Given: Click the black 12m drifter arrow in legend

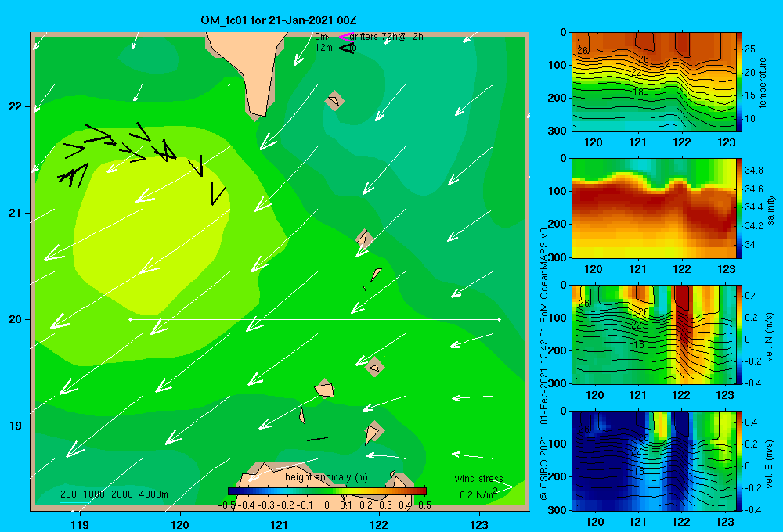Looking at the screenshot, I should [x=347, y=48].
